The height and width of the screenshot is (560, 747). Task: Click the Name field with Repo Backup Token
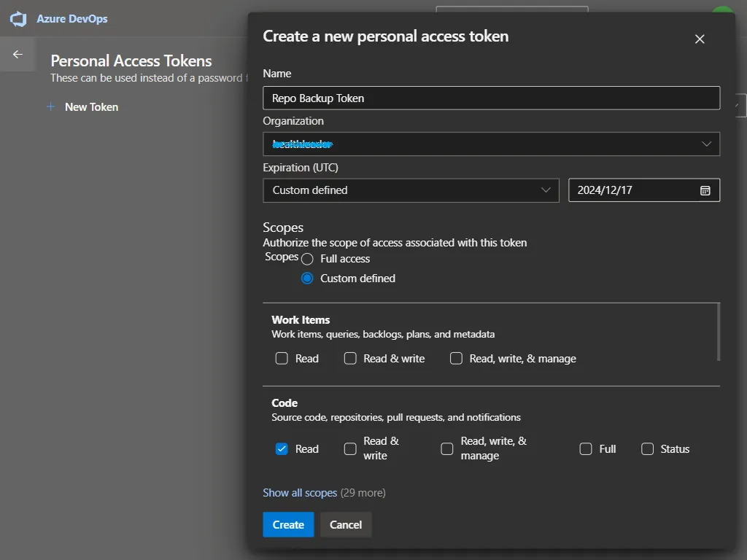point(491,98)
